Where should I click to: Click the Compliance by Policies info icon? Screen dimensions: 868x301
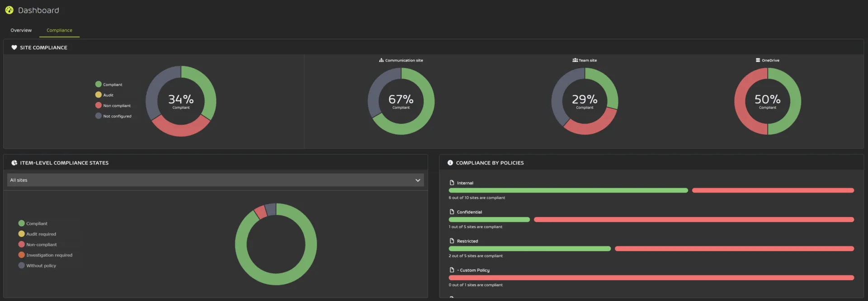450,163
